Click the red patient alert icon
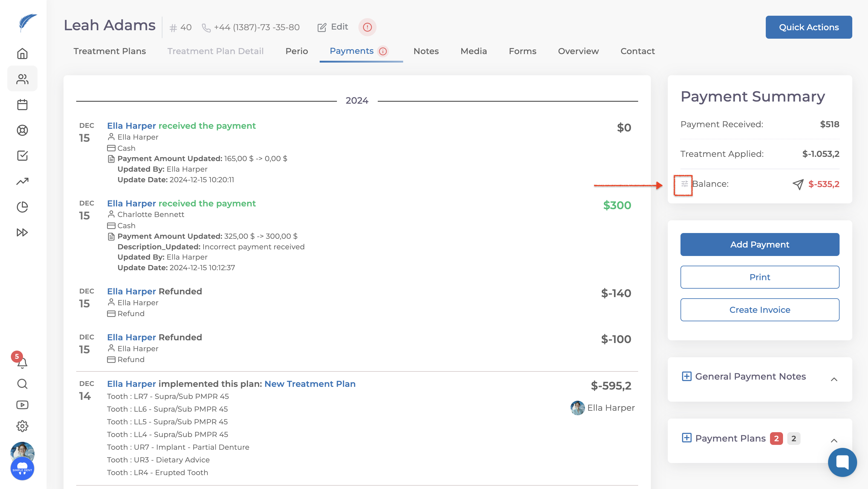This screenshot has height=489, width=868. [x=367, y=27]
